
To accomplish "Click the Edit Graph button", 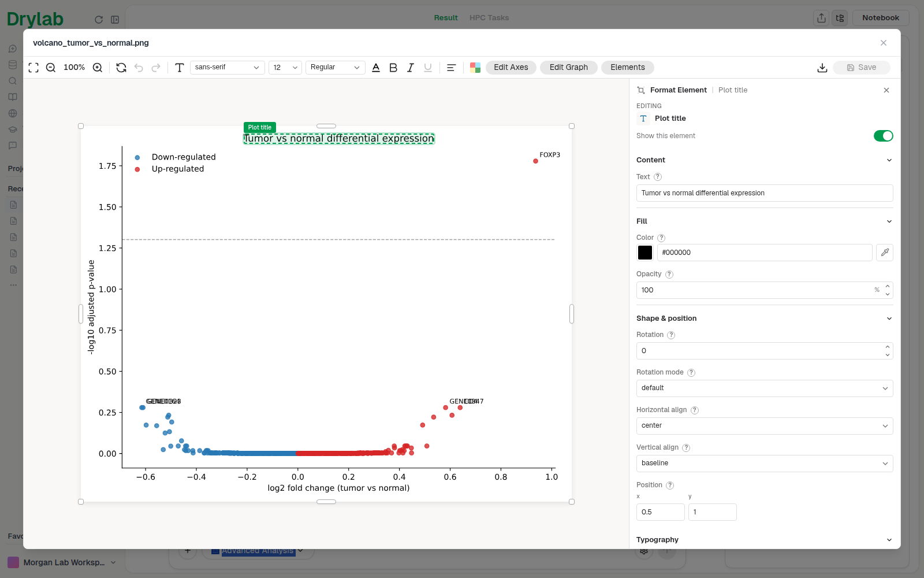I will tap(569, 68).
